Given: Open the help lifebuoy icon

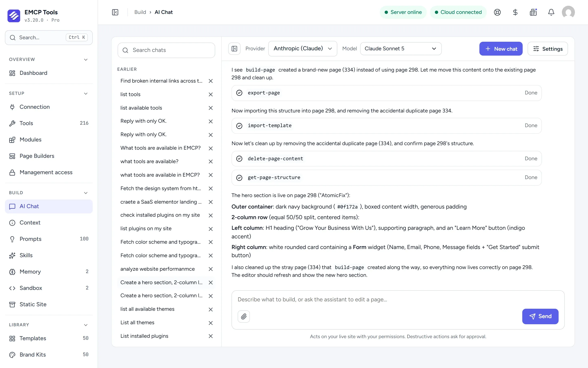Looking at the screenshot, I should 497,12.
